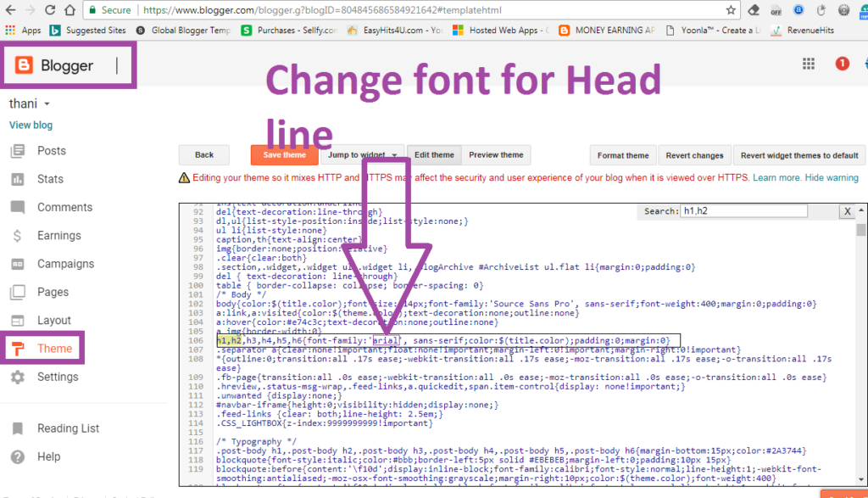Click the Format theme button
The image size is (868, 498).
(623, 155)
